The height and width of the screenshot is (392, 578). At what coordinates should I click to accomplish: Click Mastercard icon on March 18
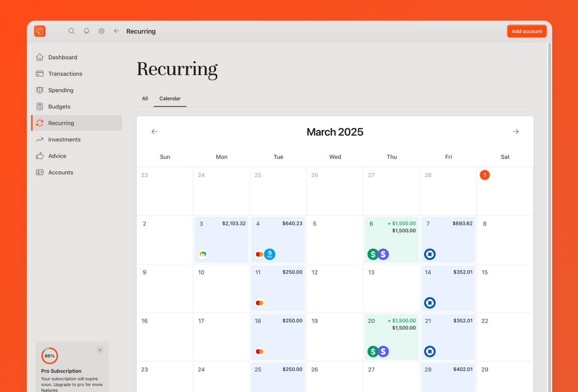pos(260,351)
